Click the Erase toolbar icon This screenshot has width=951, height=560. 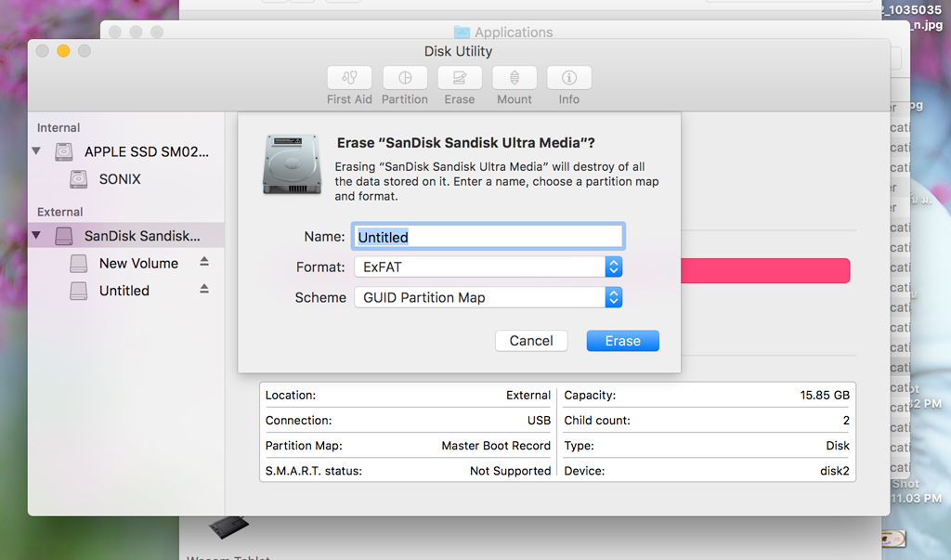pyautogui.click(x=460, y=78)
